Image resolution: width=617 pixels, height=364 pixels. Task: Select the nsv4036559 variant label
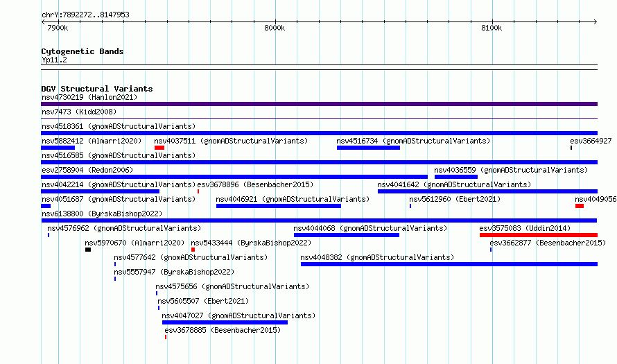pyautogui.click(x=511, y=170)
